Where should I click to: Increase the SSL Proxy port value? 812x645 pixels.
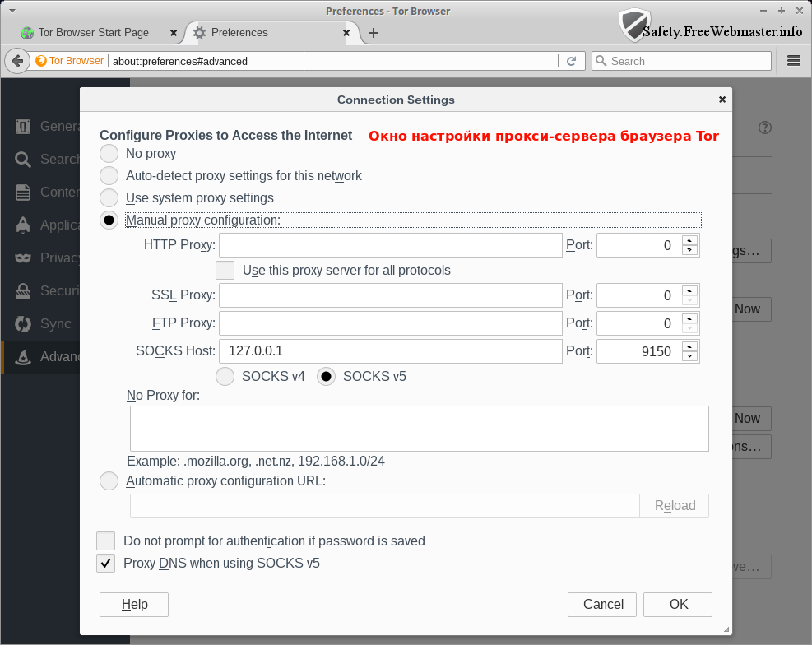tap(689, 290)
